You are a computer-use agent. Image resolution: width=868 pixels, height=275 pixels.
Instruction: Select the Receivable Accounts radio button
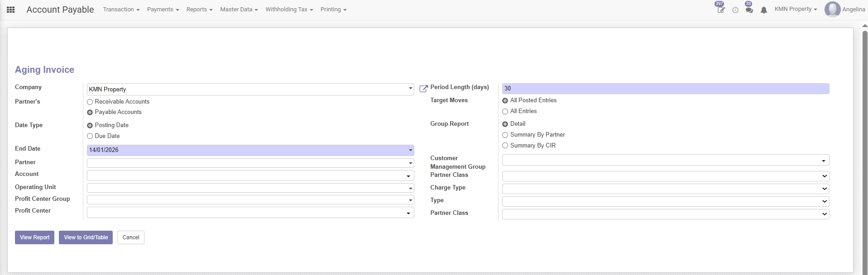[x=90, y=102]
